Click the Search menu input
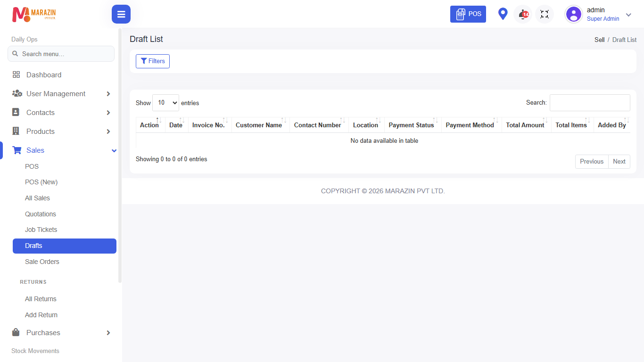This screenshot has height=362, width=644. (61, 54)
